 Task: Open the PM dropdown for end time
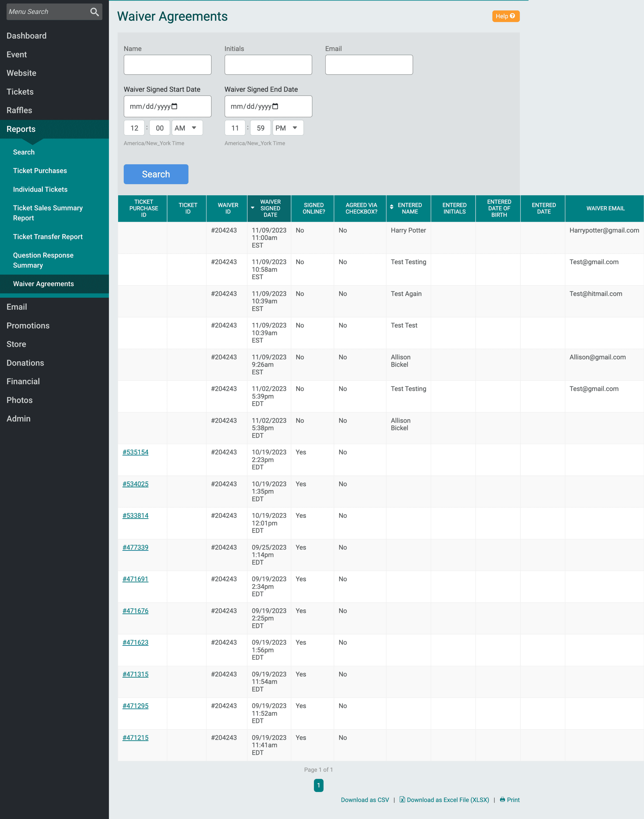click(288, 128)
